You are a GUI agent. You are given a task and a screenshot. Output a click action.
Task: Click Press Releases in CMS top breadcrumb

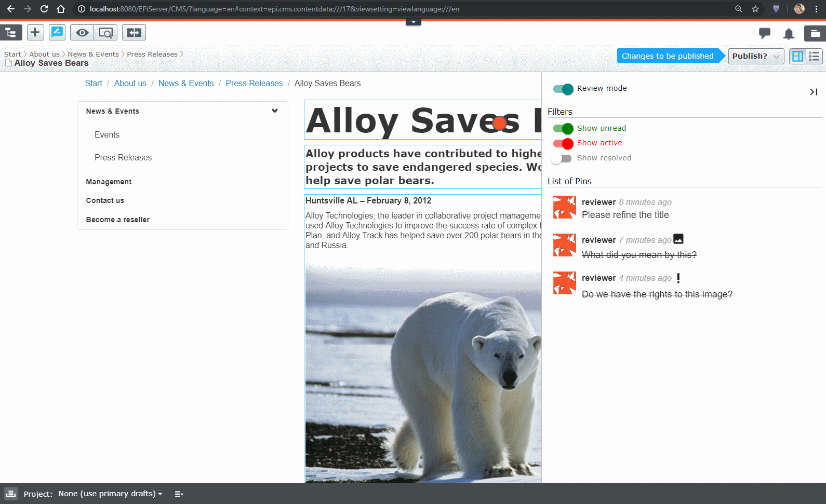tap(152, 54)
